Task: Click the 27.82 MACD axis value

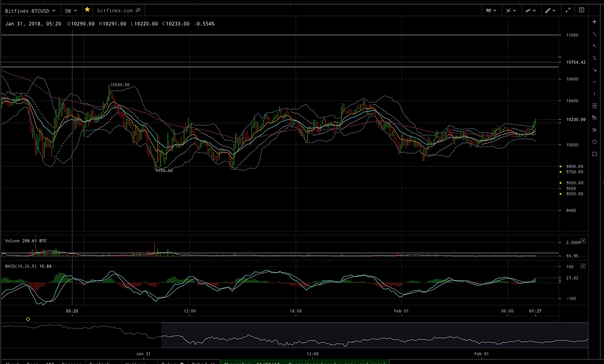Action: pyautogui.click(x=572, y=278)
